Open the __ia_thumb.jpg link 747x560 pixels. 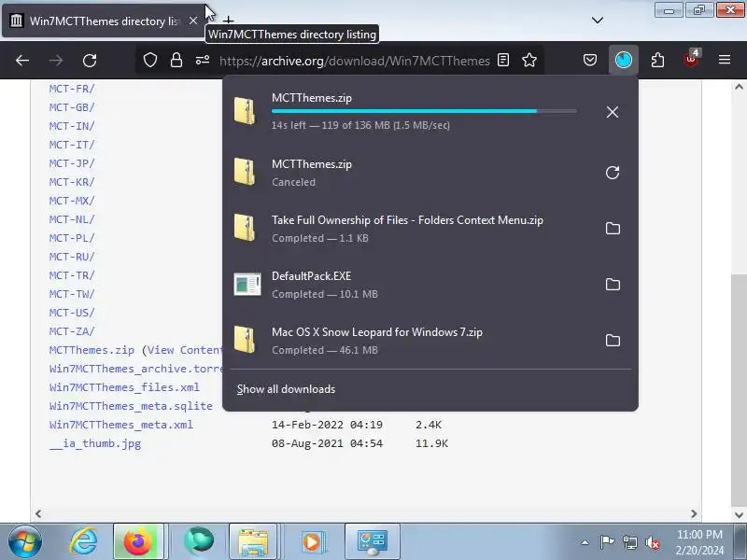tap(95, 443)
